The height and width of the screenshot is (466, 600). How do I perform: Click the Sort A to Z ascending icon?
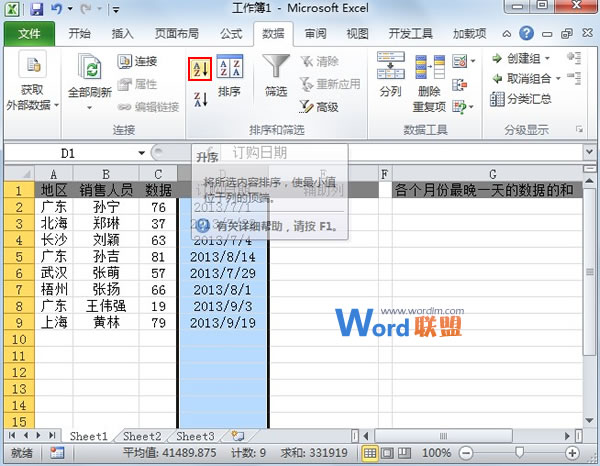(x=200, y=69)
